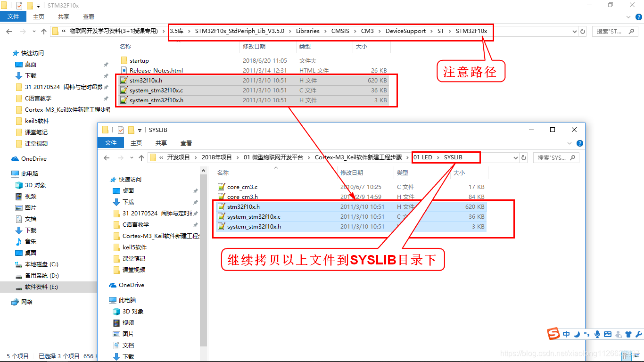Open quick access toolbar dropdown in STM32F10x title bar
This screenshot has width=644, height=362.
[38, 6]
